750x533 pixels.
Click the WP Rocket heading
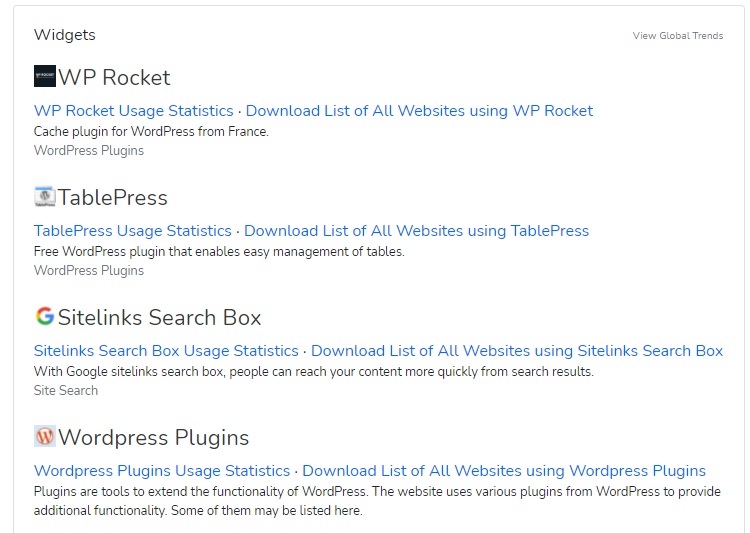[x=114, y=78]
